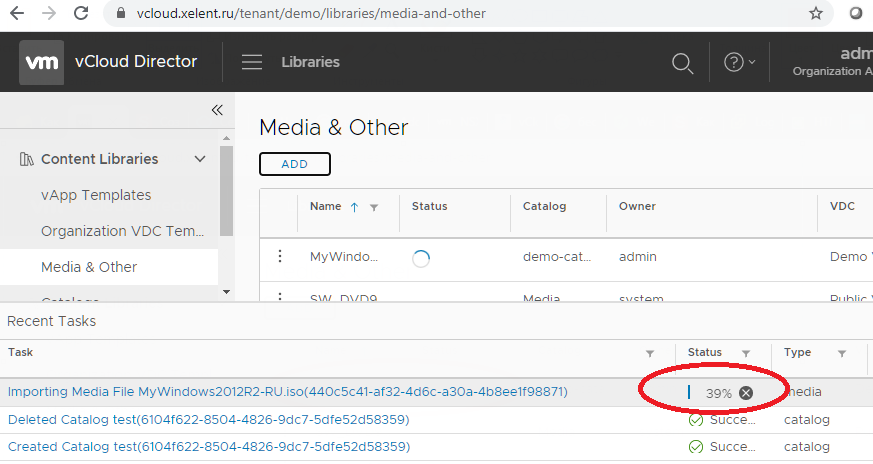Click catalog type cell of Created Catalog row
This screenshot has height=464, width=873.
807,447
